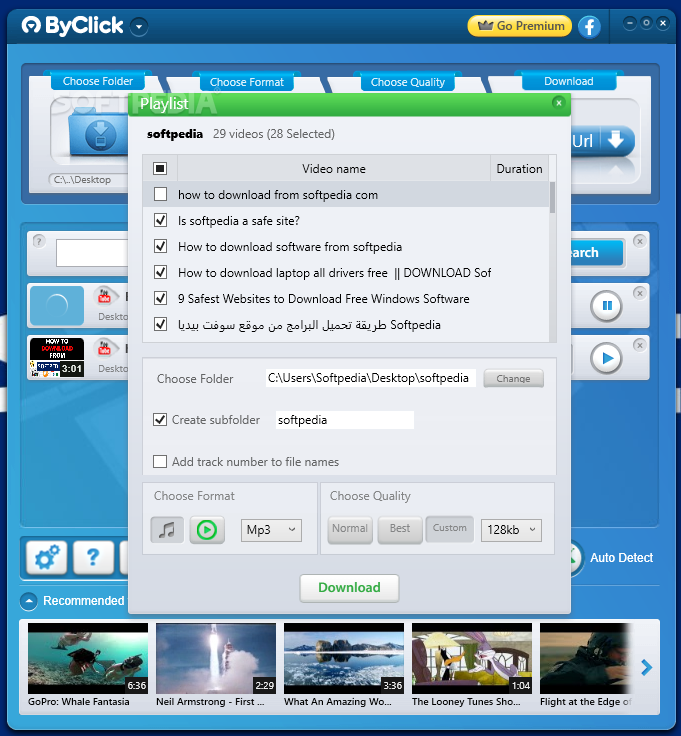The image size is (681, 736).
Task: Click the Auto Detect label
Action: pos(621,558)
